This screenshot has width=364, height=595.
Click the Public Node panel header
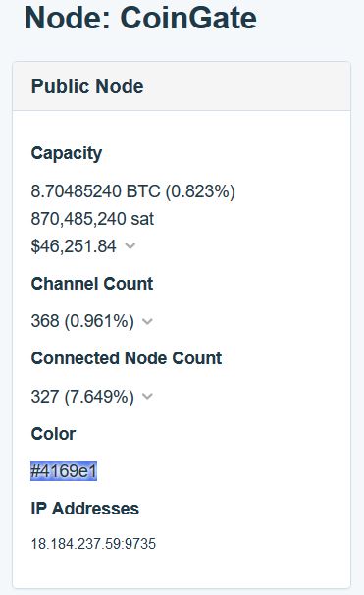click(x=182, y=86)
